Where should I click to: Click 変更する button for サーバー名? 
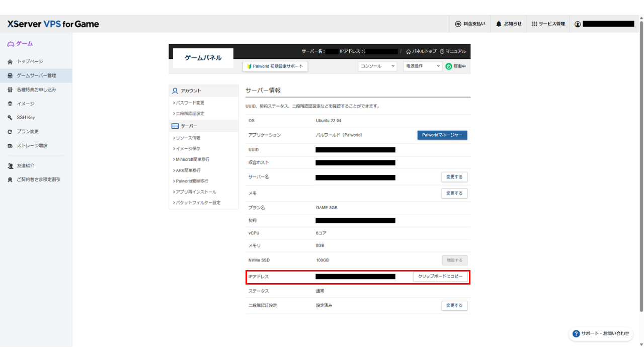[x=454, y=177]
